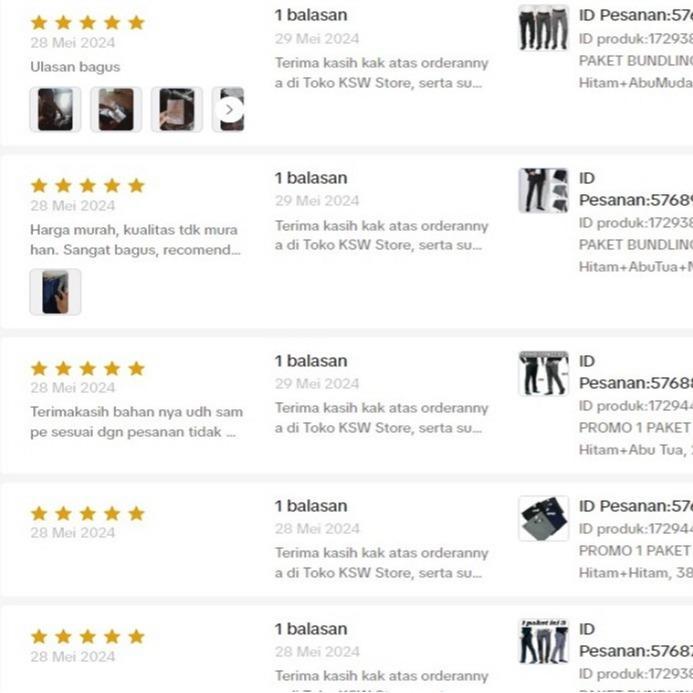Open folded pants product image, fourth review
The height and width of the screenshot is (693, 693).
[544, 518]
